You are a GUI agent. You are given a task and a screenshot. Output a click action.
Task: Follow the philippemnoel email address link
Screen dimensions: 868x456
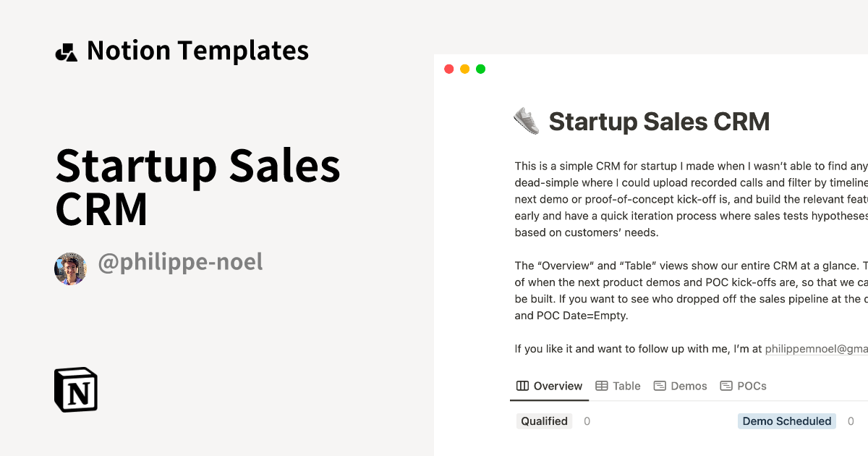pos(816,349)
